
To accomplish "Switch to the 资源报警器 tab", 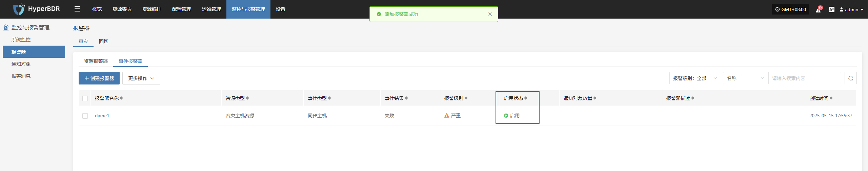I will (96, 61).
